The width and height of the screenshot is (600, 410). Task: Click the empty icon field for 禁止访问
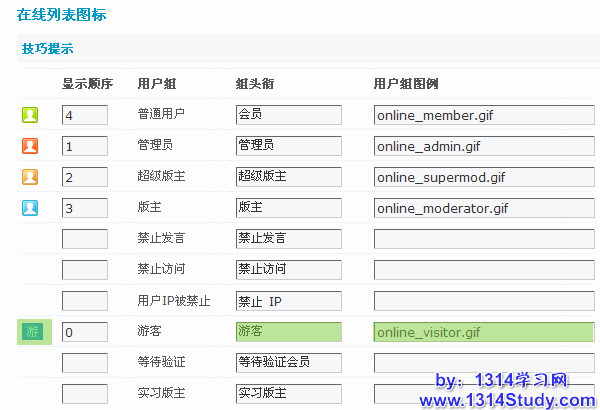coord(483,270)
